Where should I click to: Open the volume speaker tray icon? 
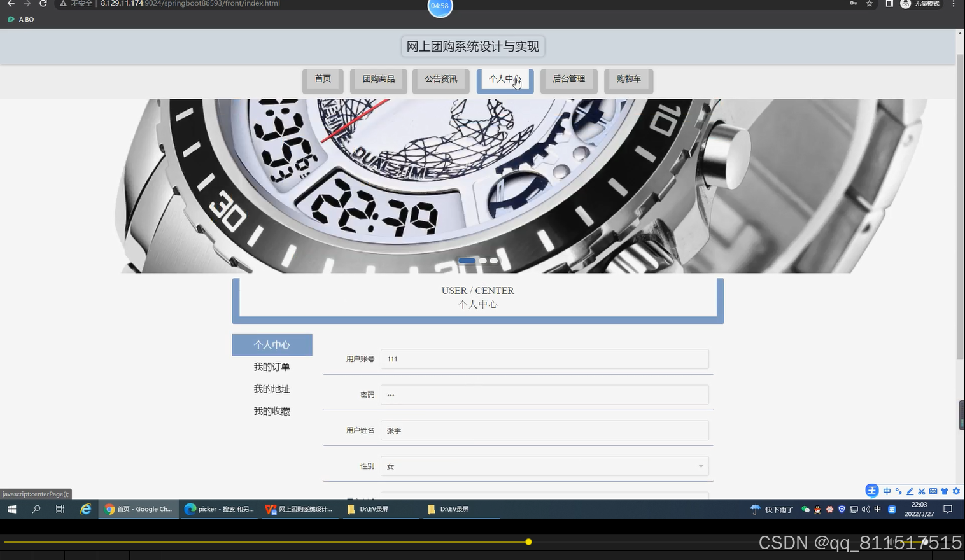pos(866,509)
